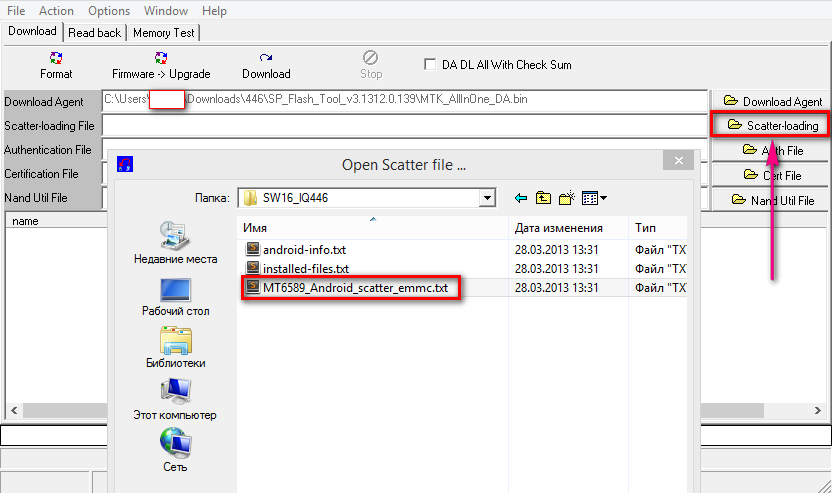832x493 pixels.
Task: Select MT6589_Android_scatter_emmc.txt file
Action: 355,288
